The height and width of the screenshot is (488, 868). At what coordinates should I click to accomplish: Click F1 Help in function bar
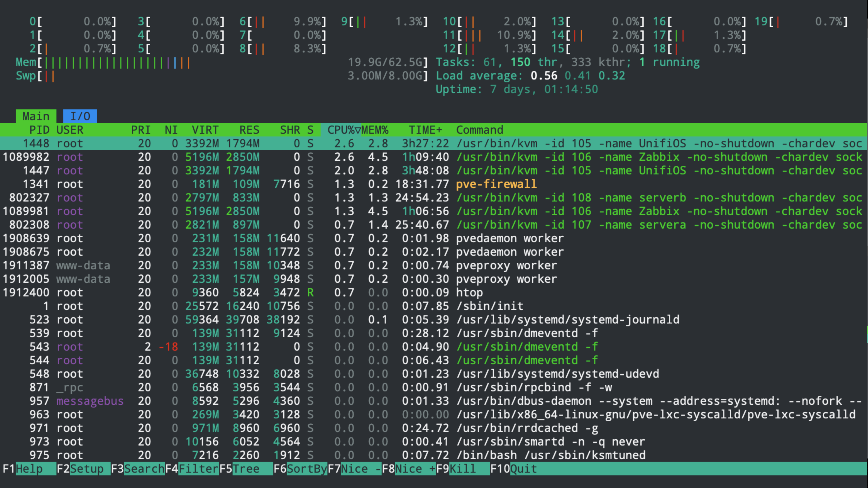[x=29, y=469]
